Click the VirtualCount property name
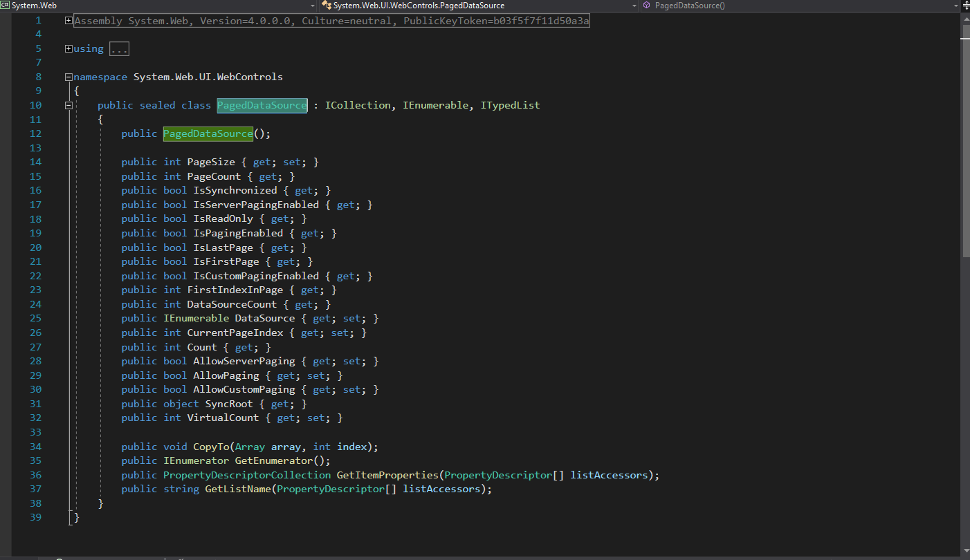 click(x=223, y=418)
